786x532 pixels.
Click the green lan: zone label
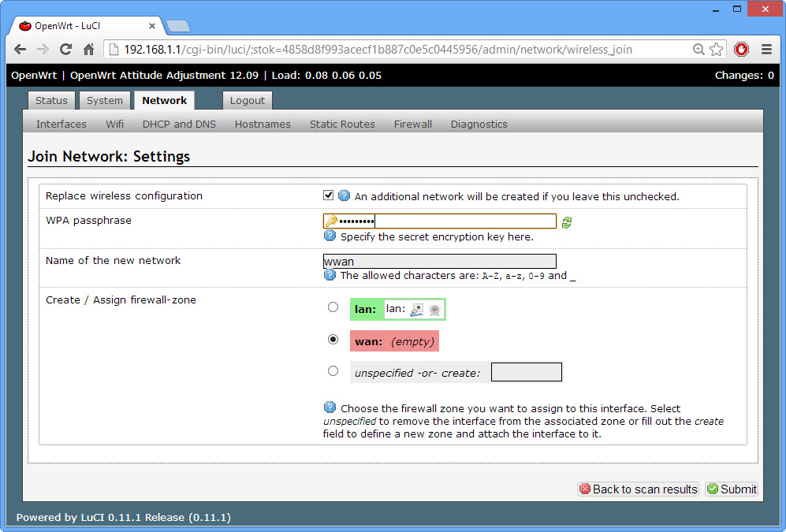[365, 309]
